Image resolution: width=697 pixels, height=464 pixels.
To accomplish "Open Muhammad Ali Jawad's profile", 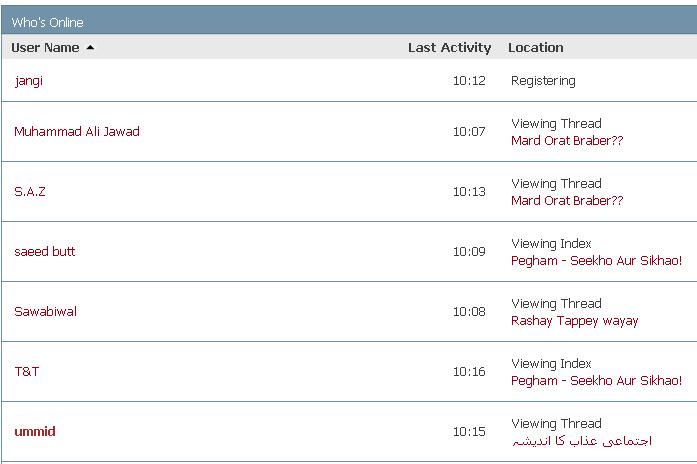I will pos(77,131).
